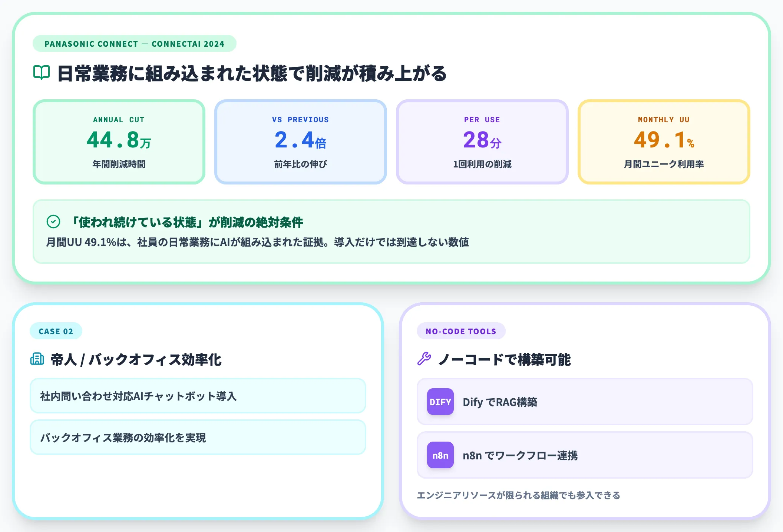Select the VS PREVIOUS 2.4倍 stat card
Image resolution: width=783 pixels, height=532 pixels.
pos(301,142)
